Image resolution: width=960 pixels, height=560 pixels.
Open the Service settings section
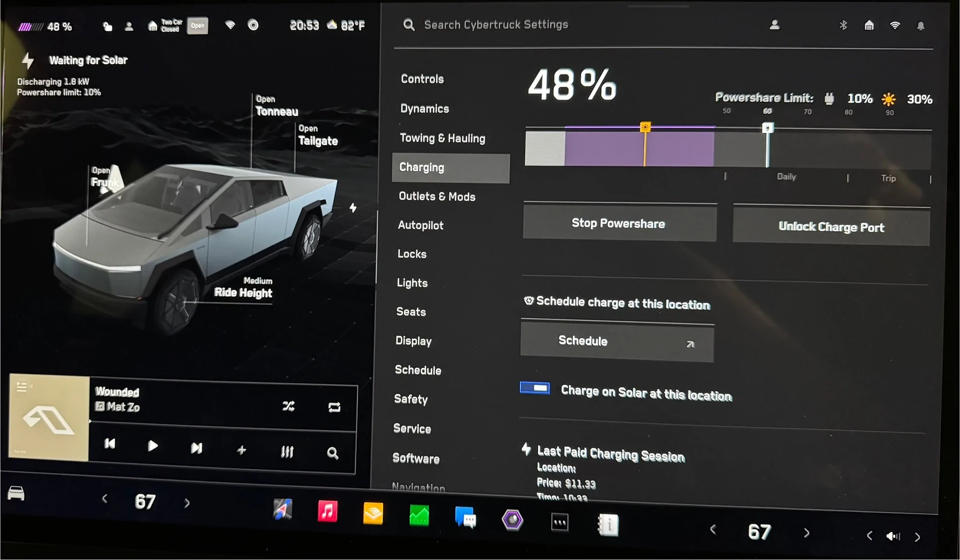tap(412, 429)
